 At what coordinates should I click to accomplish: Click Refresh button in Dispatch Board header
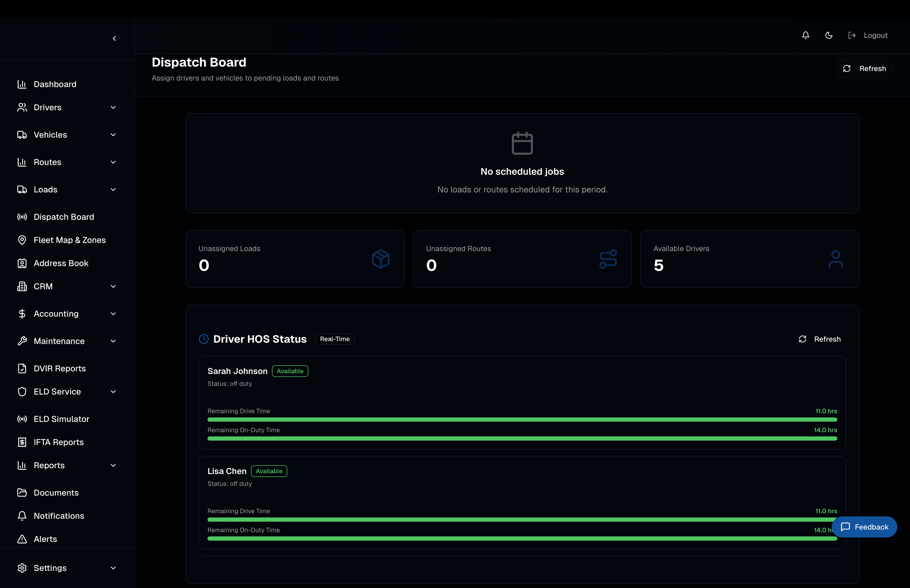(864, 69)
